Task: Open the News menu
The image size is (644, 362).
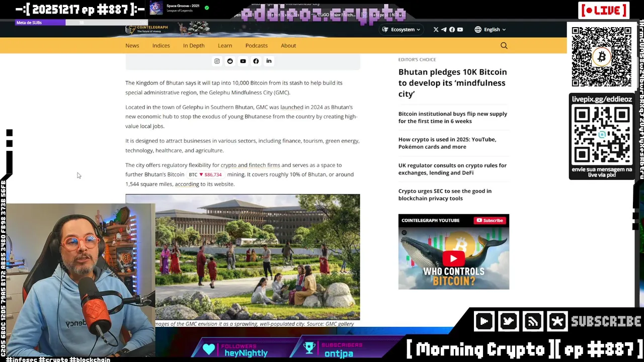Action: (132, 45)
